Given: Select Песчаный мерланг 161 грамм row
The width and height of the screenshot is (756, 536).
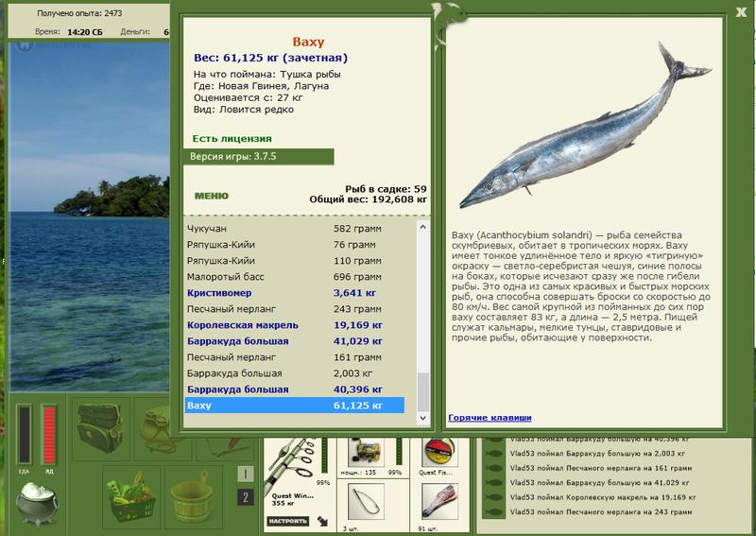Looking at the screenshot, I should 295,357.
